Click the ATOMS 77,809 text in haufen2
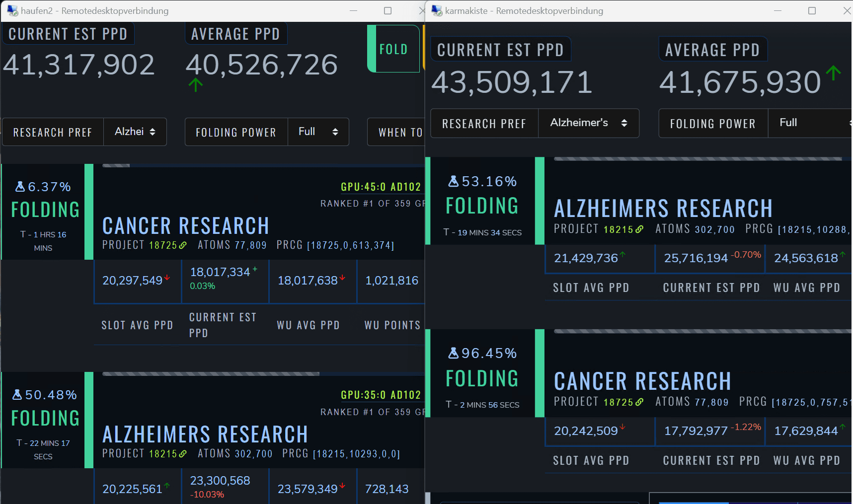Viewport: 853px width, 504px height. click(x=232, y=245)
